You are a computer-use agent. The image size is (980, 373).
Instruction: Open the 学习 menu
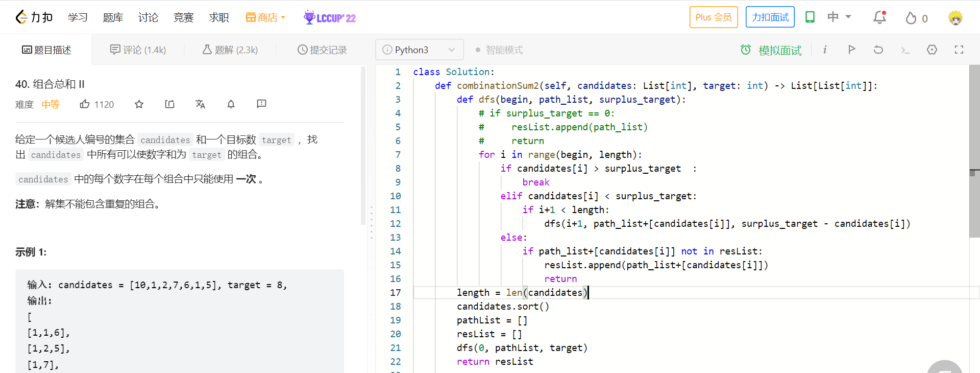[78, 17]
